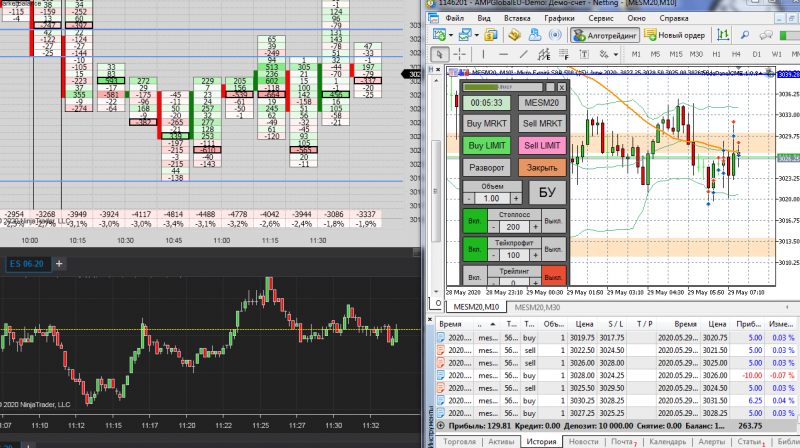
Task: Switch to M5 timeframe
Action: point(656,54)
